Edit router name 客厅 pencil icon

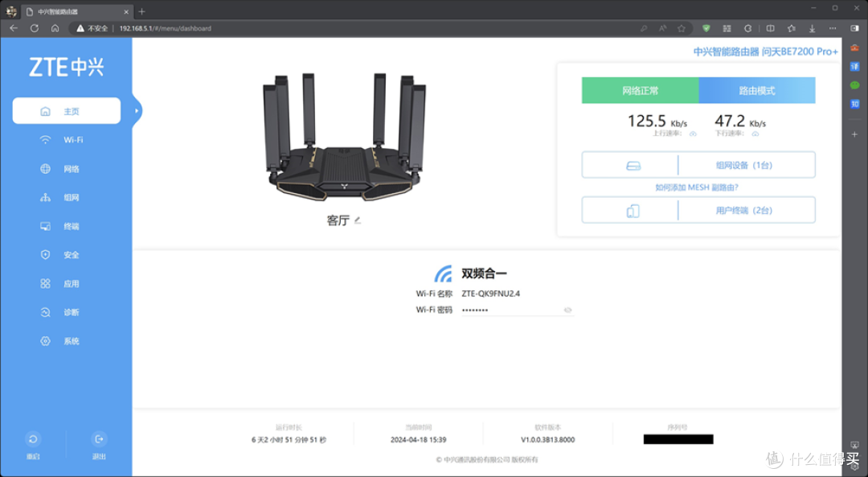pyautogui.click(x=358, y=220)
